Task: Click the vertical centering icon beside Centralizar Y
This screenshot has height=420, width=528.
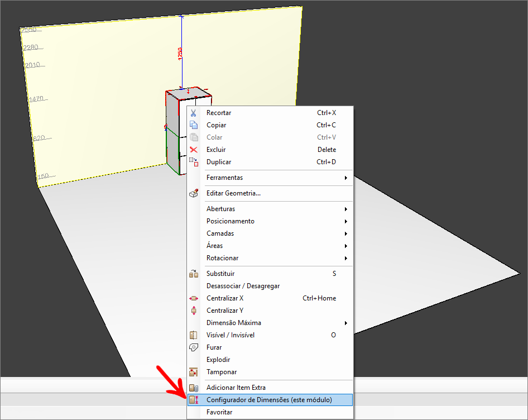Action: 194,311
